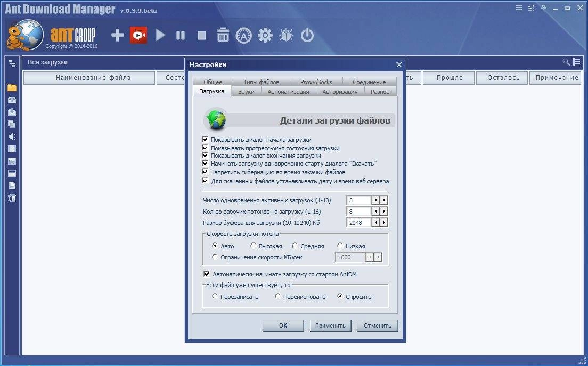Open the red video grabber icon

point(138,35)
